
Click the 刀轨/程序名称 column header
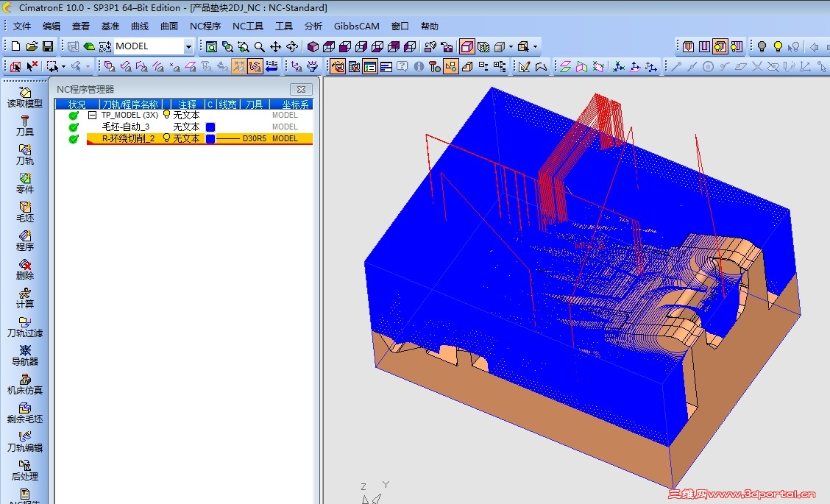coord(130,104)
